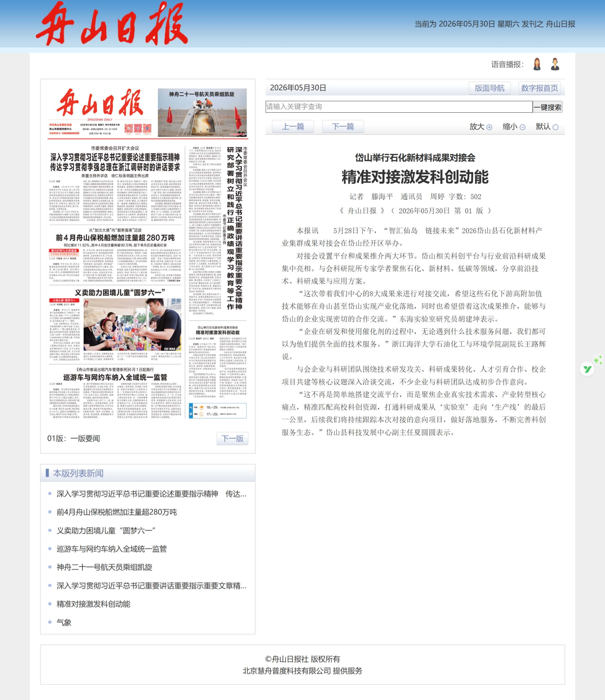Click the article headline 精准对接激发科创动能
605x700 pixels.
[415, 177]
